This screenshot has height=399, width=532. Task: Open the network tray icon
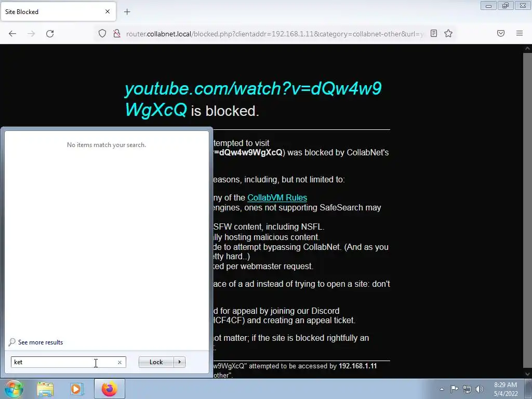467,389
